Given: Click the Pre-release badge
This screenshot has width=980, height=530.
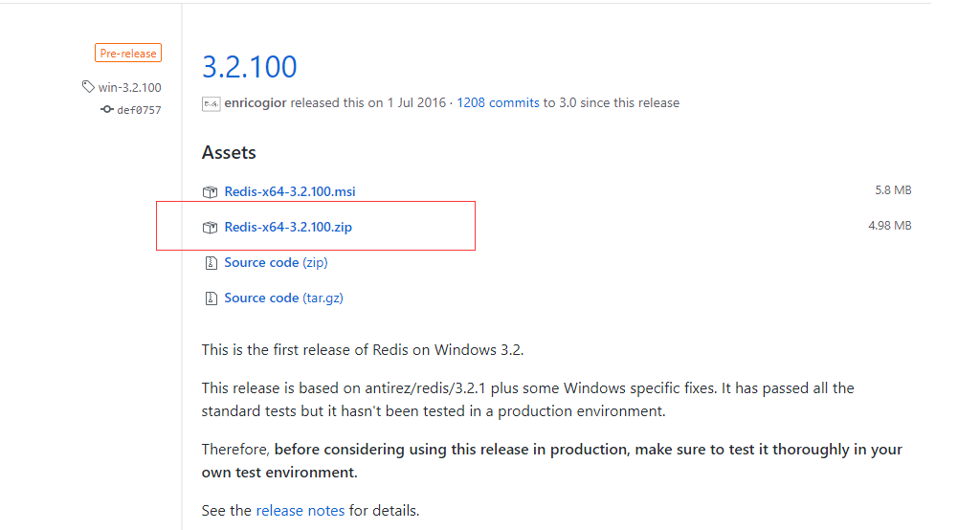Looking at the screenshot, I should coord(128,54).
